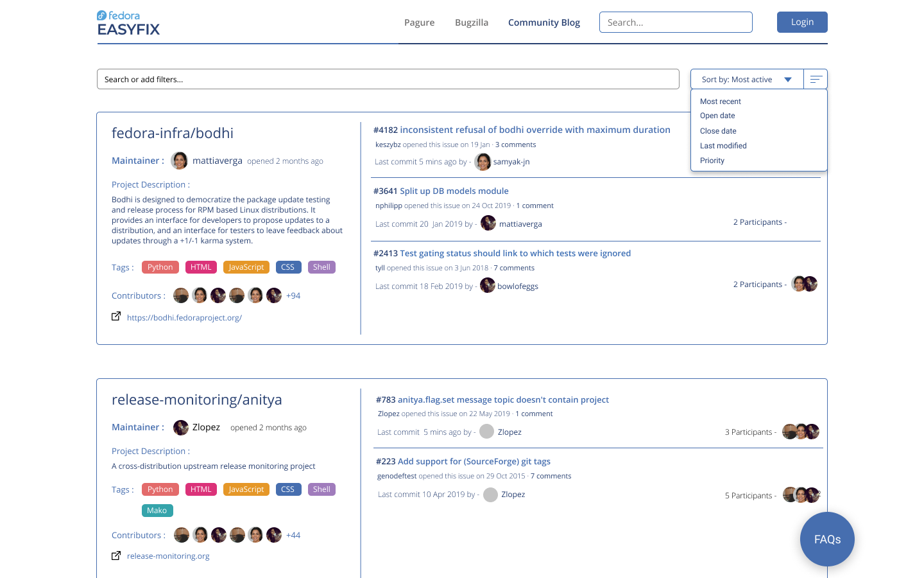Open the filter options icon beside Sort

[x=816, y=79]
